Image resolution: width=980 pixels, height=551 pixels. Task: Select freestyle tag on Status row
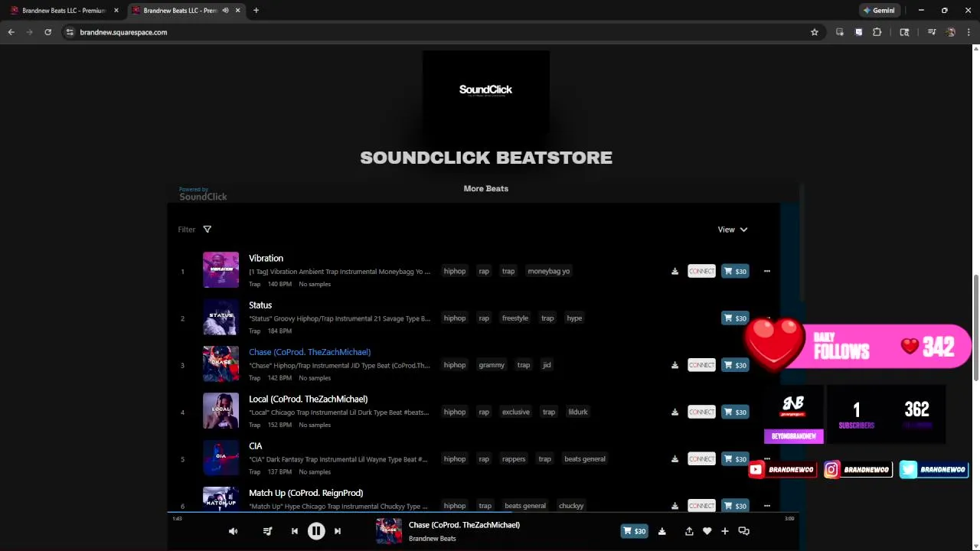click(515, 318)
